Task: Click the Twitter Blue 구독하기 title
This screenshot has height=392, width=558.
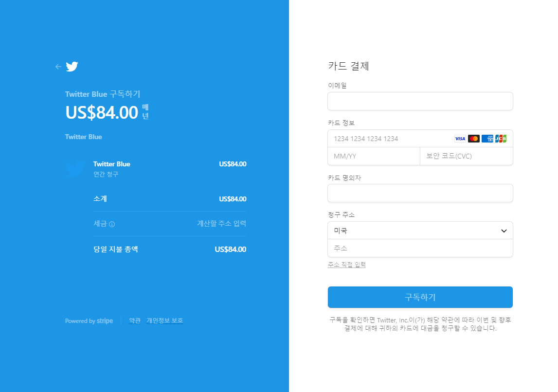Action: (x=103, y=94)
